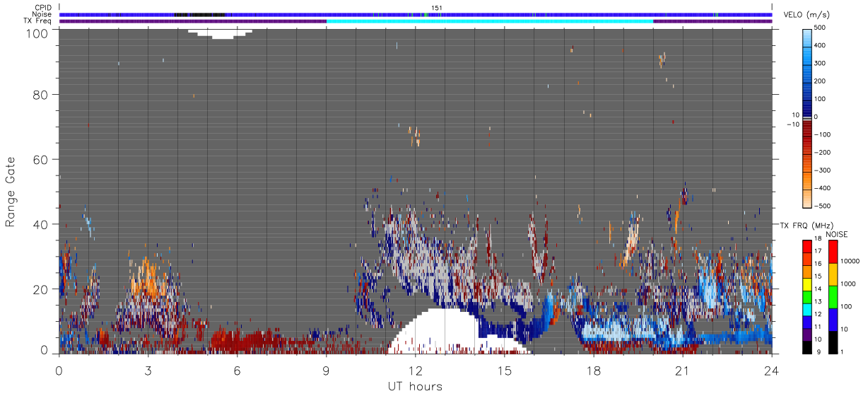Click the 'TX Freq' row label at top left

coord(38,21)
